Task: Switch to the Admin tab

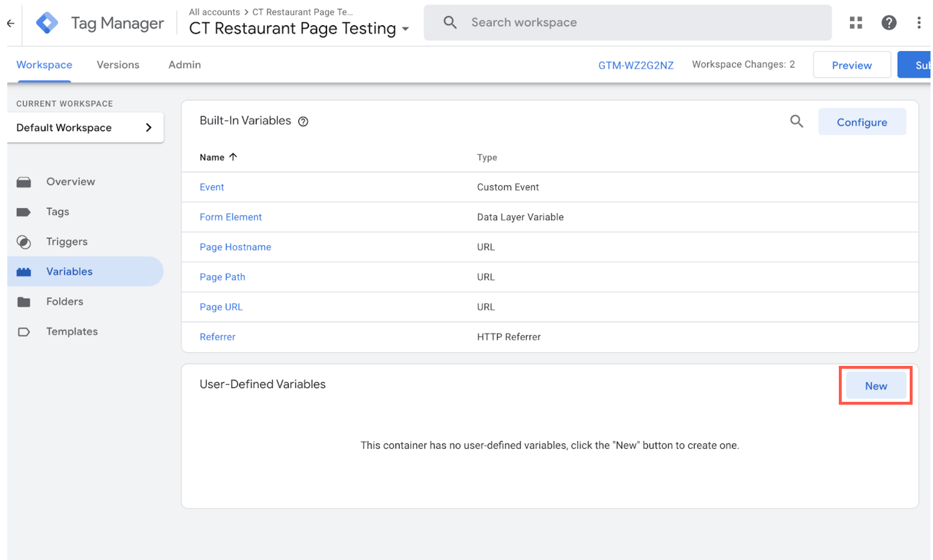Action: 184,65
